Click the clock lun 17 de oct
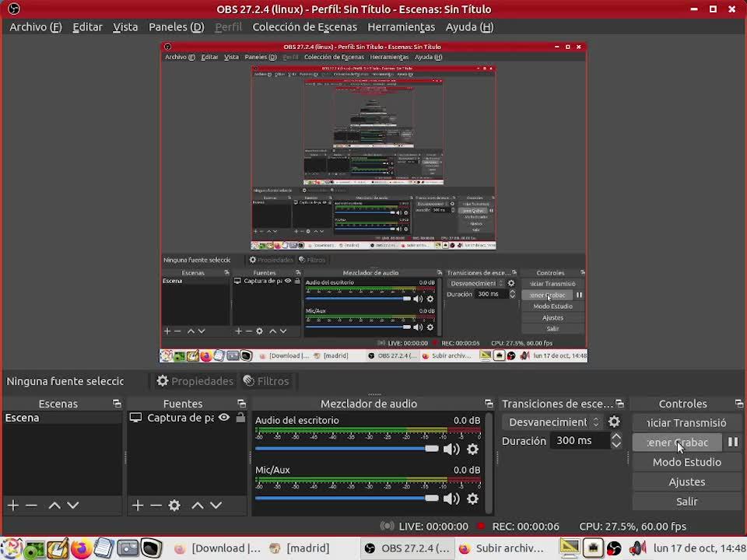This screenshot has width=747, height=560. coord(700,548)
